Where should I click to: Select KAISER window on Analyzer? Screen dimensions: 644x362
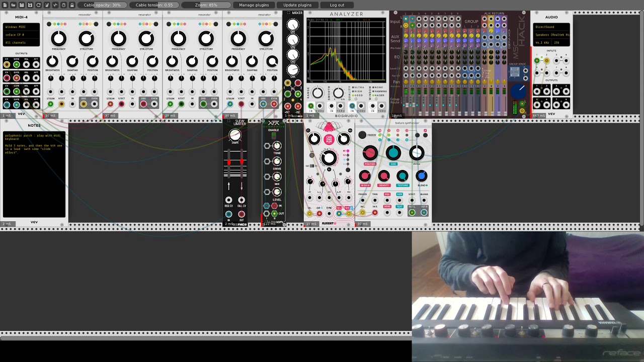click(374, 95)
